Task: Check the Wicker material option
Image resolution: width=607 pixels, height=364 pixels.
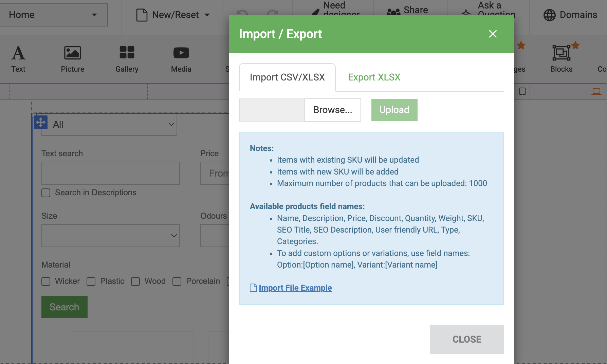Action: 46,281
